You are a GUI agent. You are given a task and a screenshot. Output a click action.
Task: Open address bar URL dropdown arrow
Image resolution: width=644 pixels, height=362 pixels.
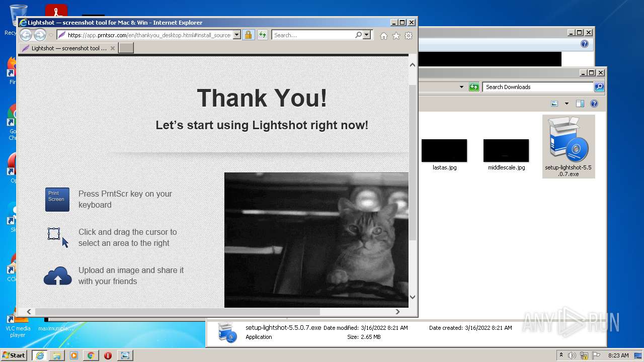click(237, 35)
